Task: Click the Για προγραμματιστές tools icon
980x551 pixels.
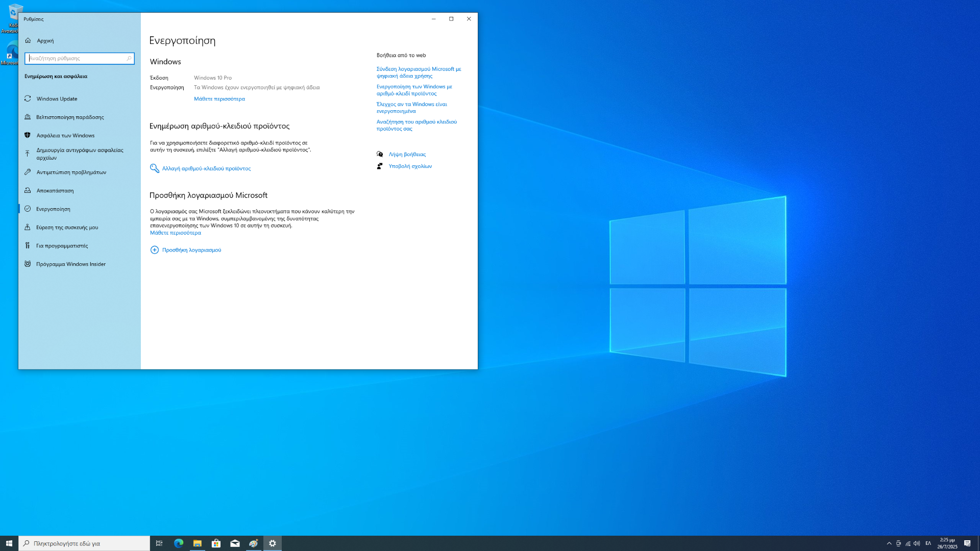Action: 28,246
